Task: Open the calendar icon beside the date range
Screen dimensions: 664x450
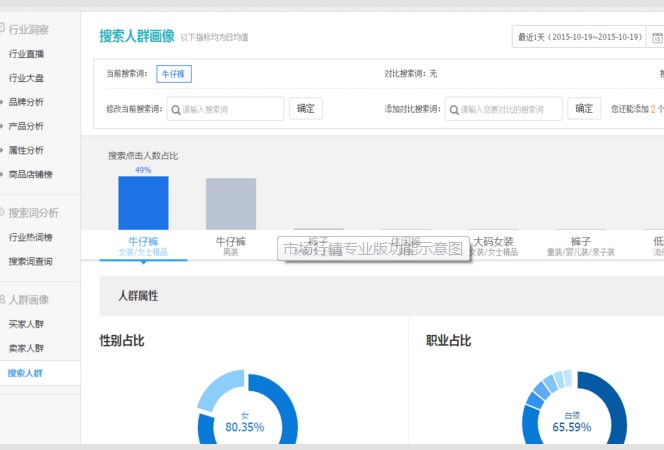Action: (x=656, y=38)
